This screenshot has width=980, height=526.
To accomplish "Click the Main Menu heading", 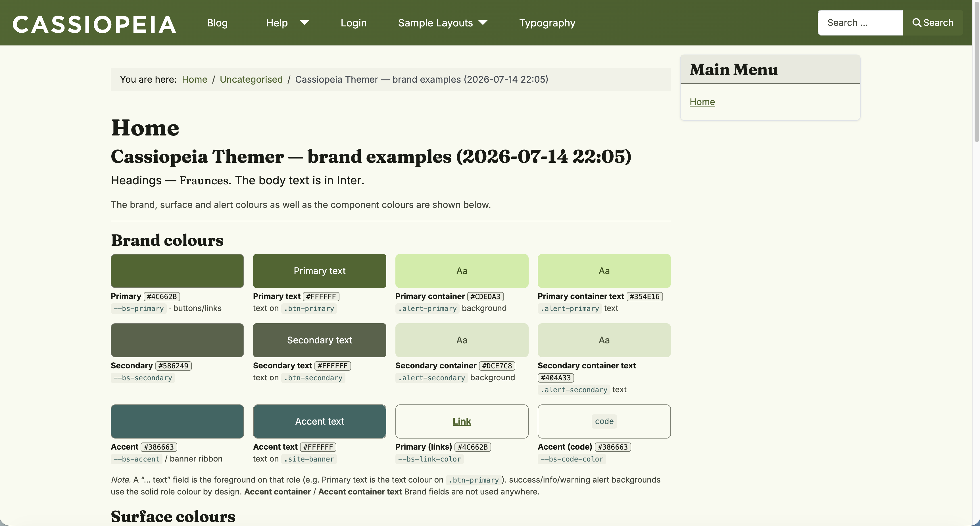I will tap(733, 70).
